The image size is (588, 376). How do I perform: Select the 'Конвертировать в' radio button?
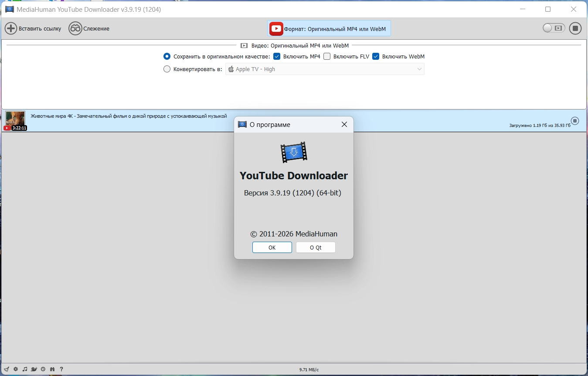167,69
